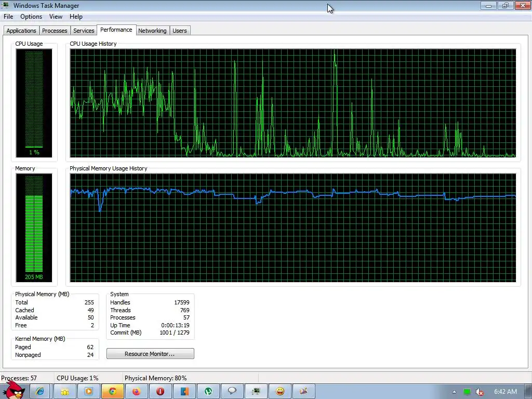
Task: Click the last taskbar application icon
Action: coord(303,392)
